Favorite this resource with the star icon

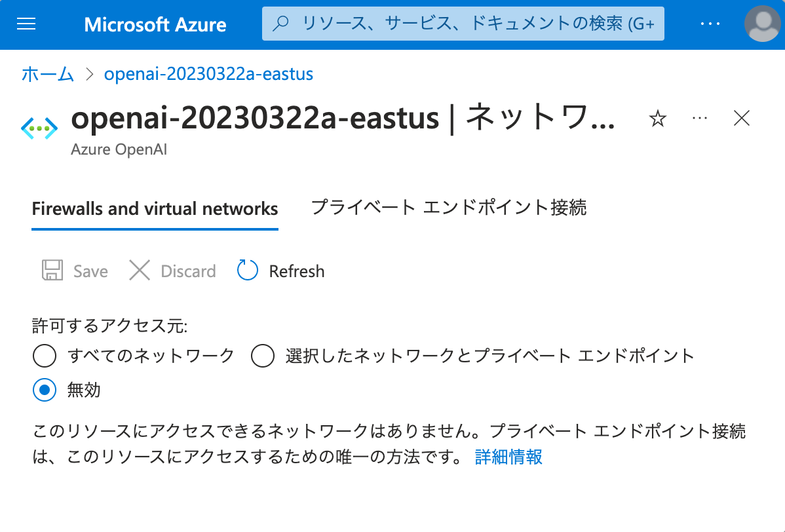click(657, 118)
